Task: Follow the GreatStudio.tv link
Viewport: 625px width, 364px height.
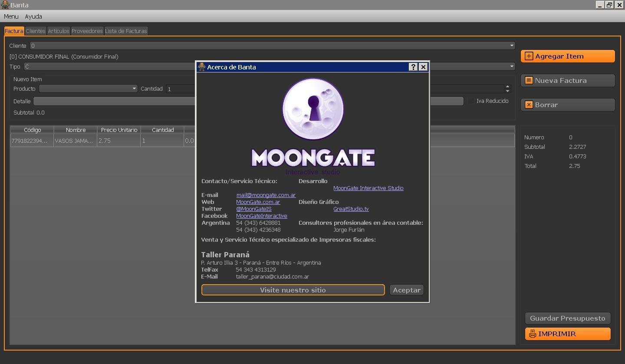Action: tap(351, 209)
